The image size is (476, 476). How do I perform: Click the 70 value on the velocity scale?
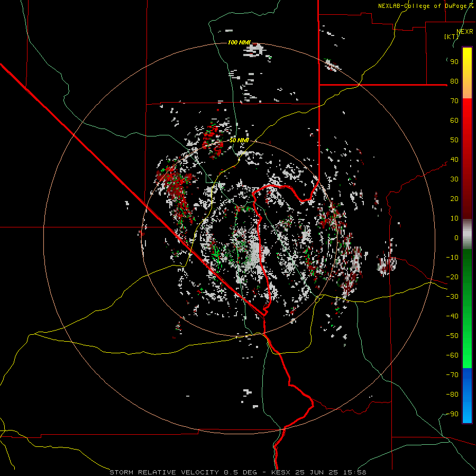454,101
